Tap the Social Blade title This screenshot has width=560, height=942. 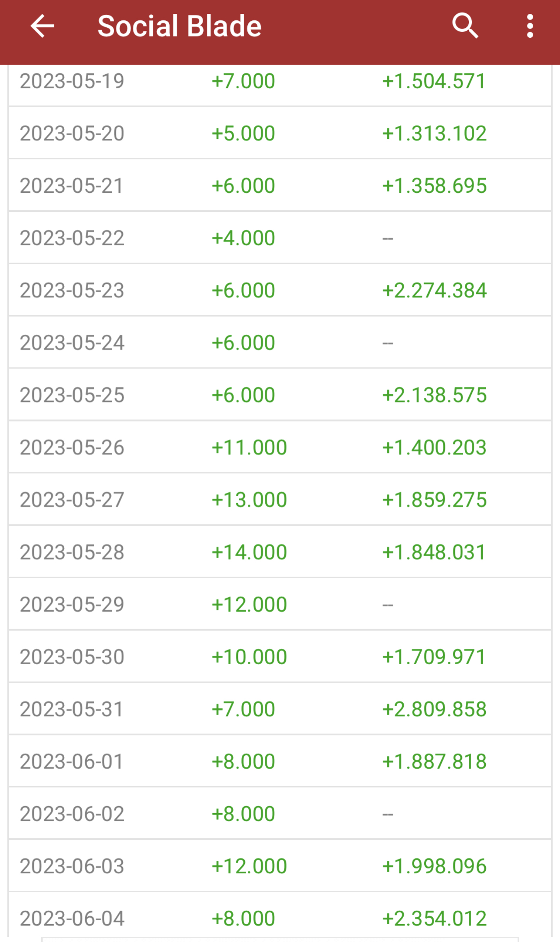[179, 26]
